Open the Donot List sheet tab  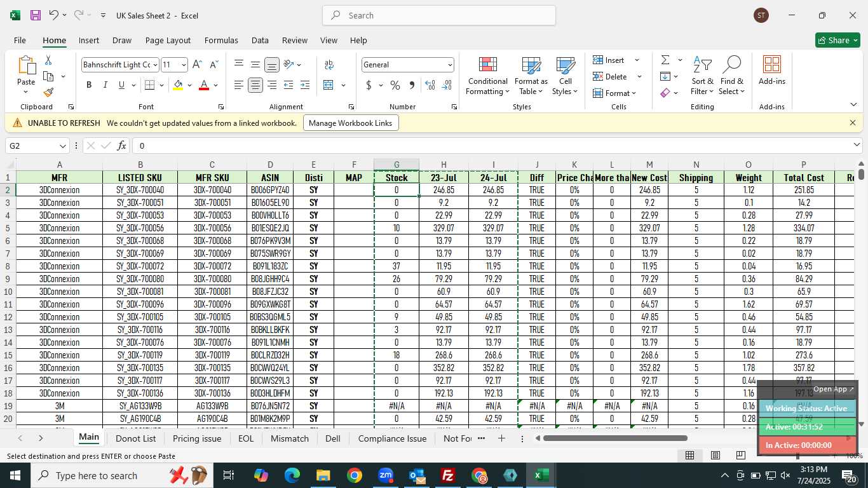136,438
